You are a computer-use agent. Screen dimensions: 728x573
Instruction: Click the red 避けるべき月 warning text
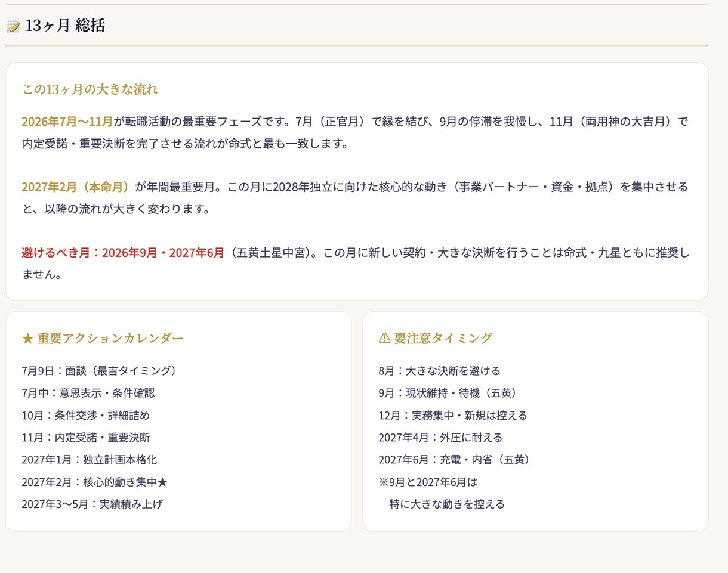[123, 252]
